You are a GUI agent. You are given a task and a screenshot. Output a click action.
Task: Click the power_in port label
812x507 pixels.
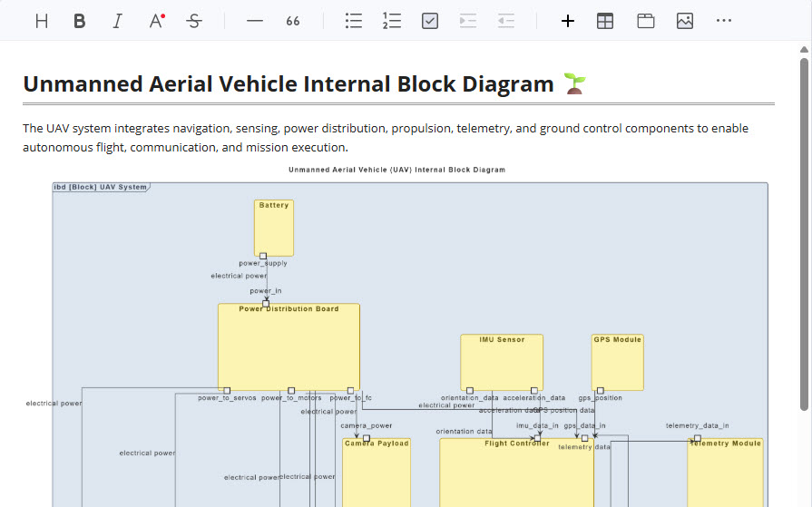click(x=266, y=291)
